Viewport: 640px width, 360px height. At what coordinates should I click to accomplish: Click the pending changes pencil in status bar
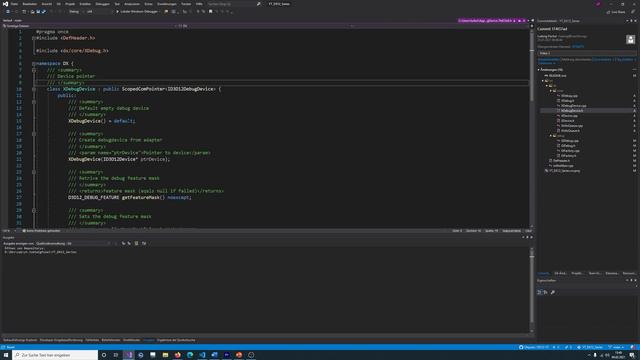coord(568,347)
